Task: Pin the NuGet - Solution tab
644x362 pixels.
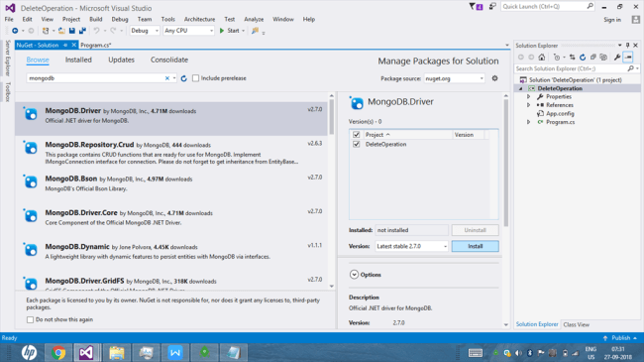Action: (65, 45)
